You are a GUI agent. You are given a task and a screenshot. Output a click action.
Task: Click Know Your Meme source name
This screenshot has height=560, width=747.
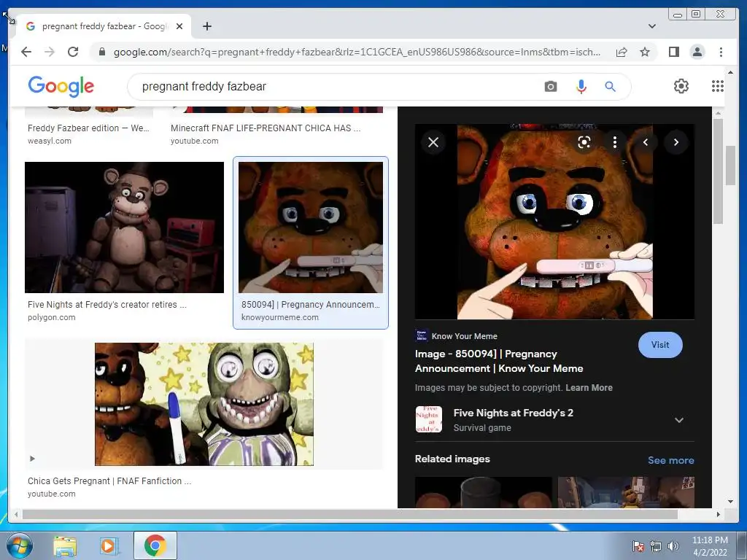pyautogui.click(x=465, y=336)
